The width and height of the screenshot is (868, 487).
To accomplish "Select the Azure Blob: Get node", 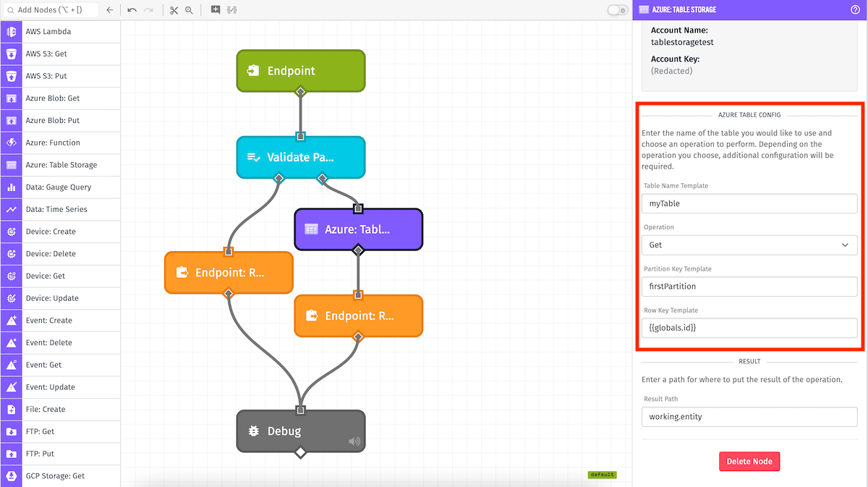I will pyautogui.click(x=60, y=98).
